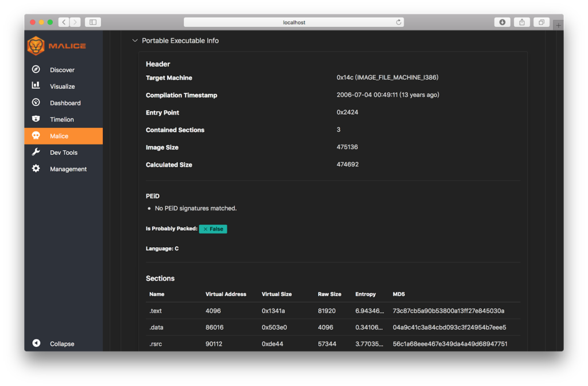
Task: Click the MD5 column header
Action: (399, 294)
